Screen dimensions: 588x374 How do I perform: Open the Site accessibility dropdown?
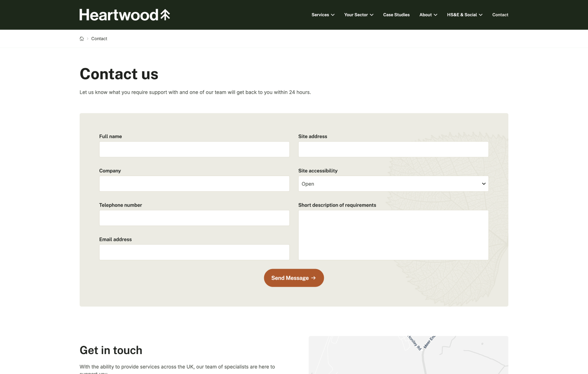(x=394, y=184)
